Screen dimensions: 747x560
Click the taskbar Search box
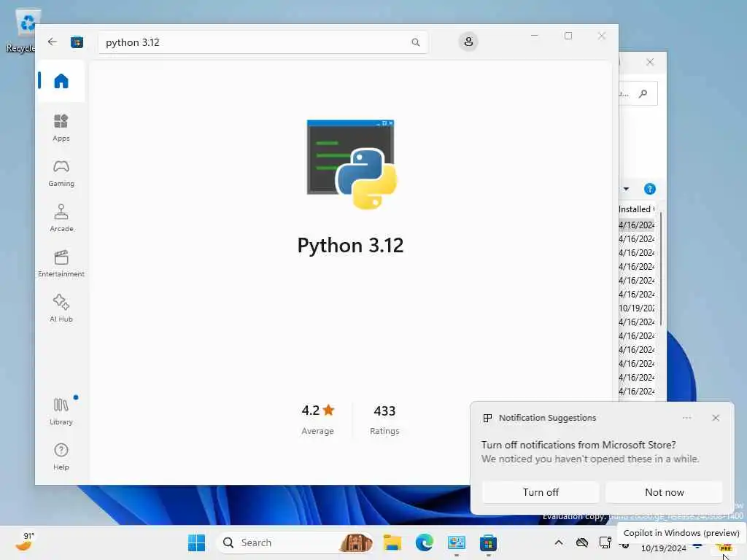tap(295, 542)
